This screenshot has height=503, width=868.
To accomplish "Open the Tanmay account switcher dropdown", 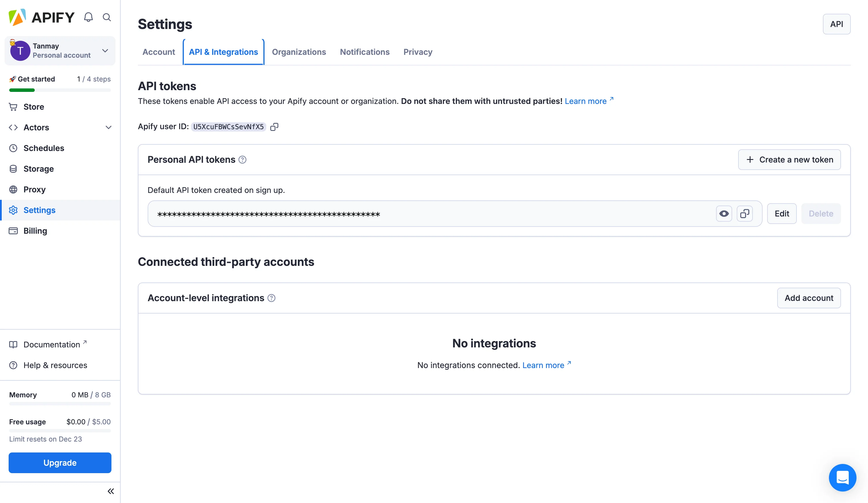I will point(105,51).
